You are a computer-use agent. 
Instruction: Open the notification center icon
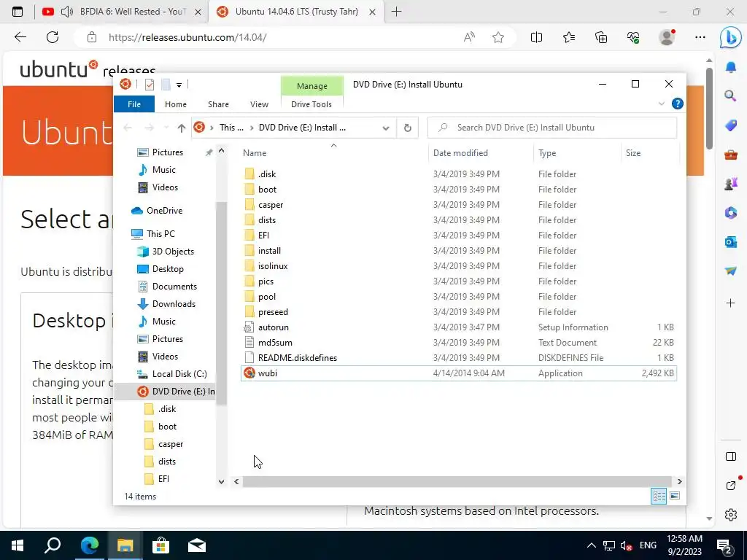(724, 545)
